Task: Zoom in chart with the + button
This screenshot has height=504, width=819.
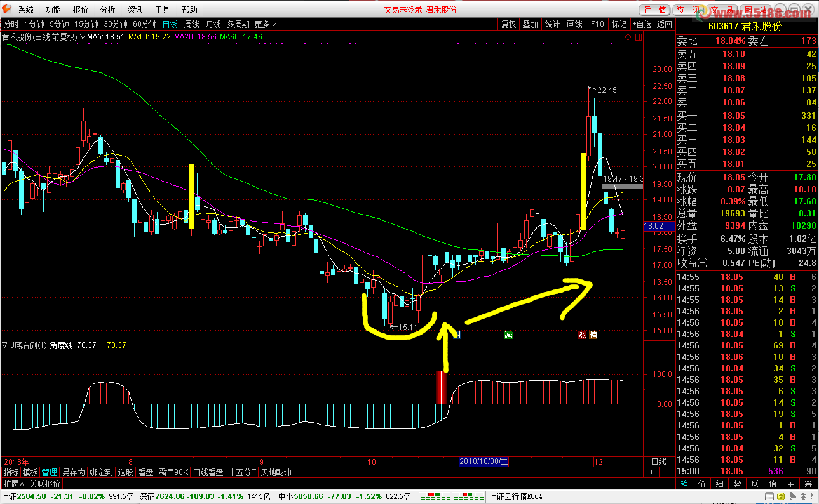Action: pos(651,472)
